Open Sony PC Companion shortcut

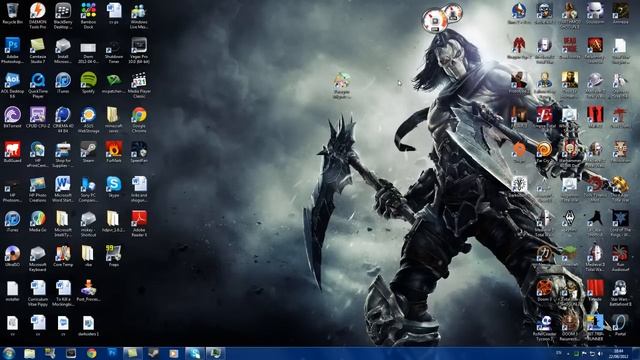(x=88, y=189)
